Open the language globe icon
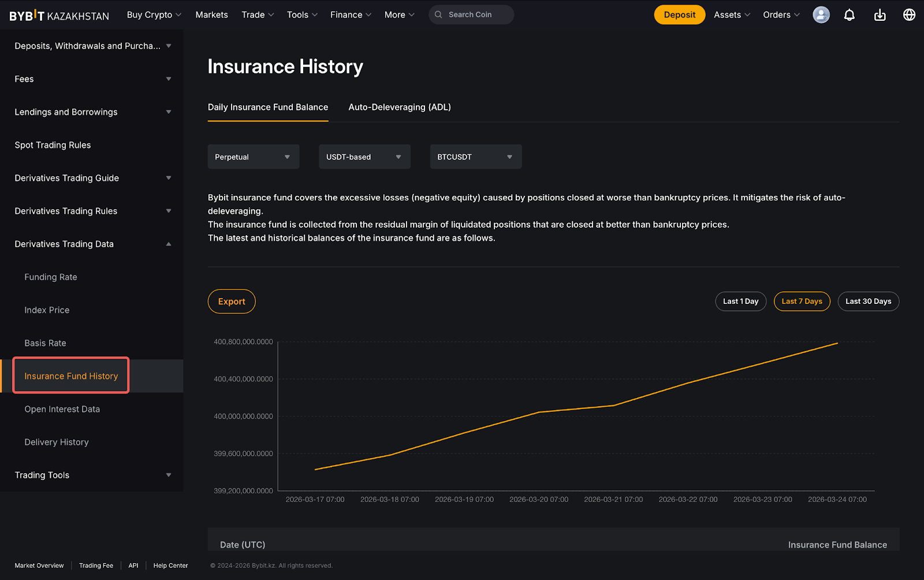924x580 pixels. coord(909,15)
